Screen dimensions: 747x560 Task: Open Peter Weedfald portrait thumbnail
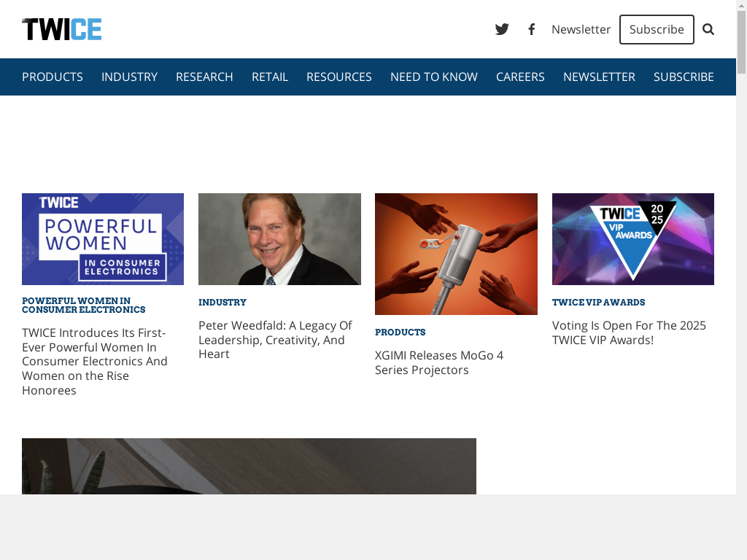(279, 239)
